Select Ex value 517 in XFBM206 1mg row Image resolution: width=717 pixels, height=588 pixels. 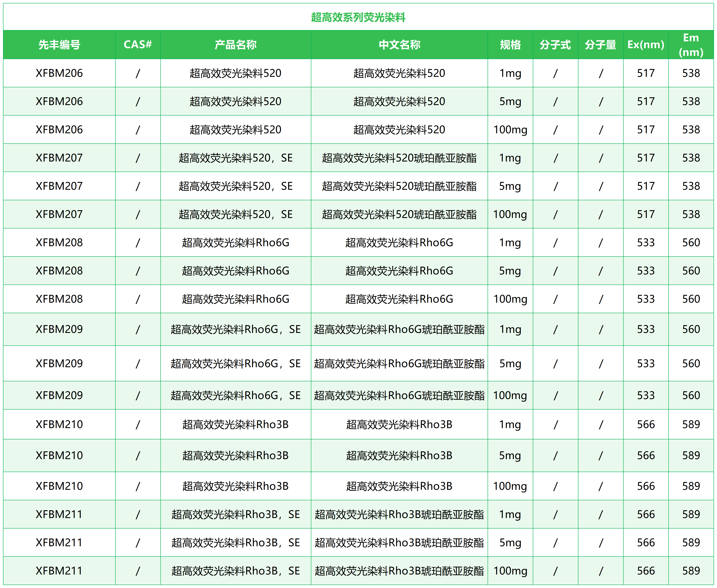click(x=646, y=73)
